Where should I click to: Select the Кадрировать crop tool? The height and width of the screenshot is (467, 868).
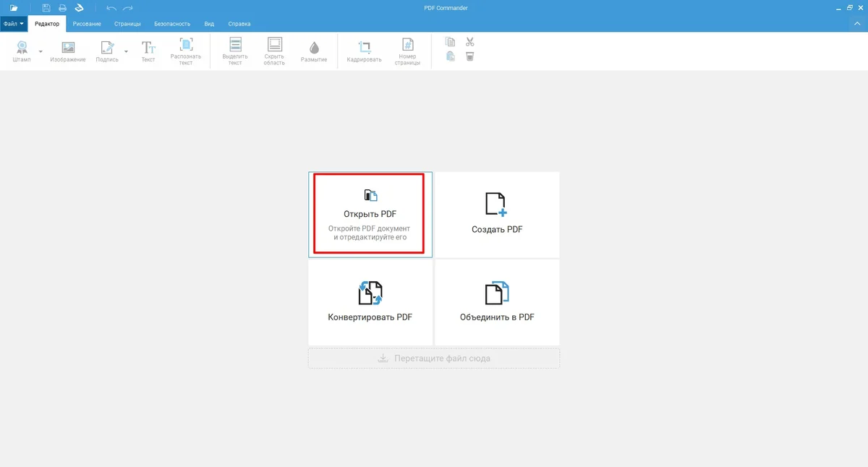(364, 51)
